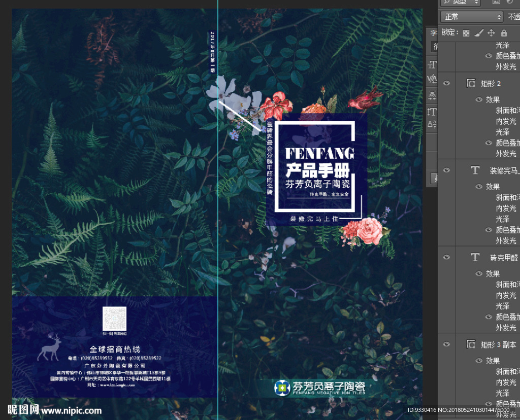Click the tsume character spacing icon
Image resolution: width=520 pixels, height=420 pixels.
pos(432,96)
